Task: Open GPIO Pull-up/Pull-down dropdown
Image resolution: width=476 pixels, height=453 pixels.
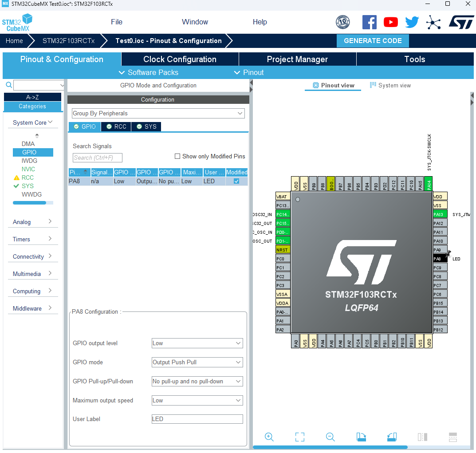Action: coord(197,382)
